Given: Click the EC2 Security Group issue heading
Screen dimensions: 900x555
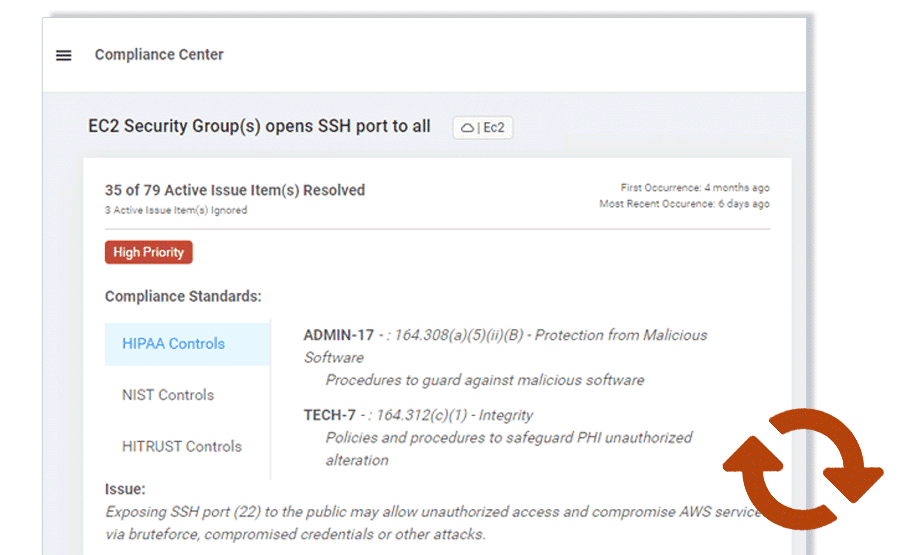Looking at the screenshot, I should tap(259, 126).
